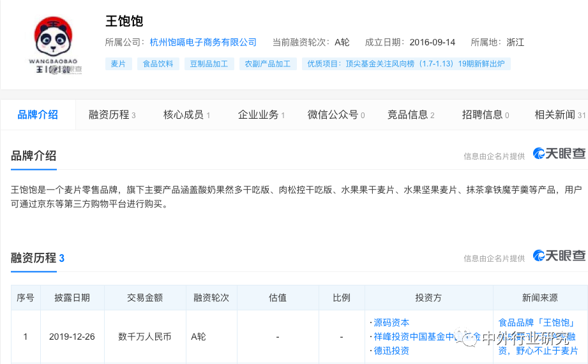Select the 麦片 tag

pyautogui.click(x=118, y=64)
